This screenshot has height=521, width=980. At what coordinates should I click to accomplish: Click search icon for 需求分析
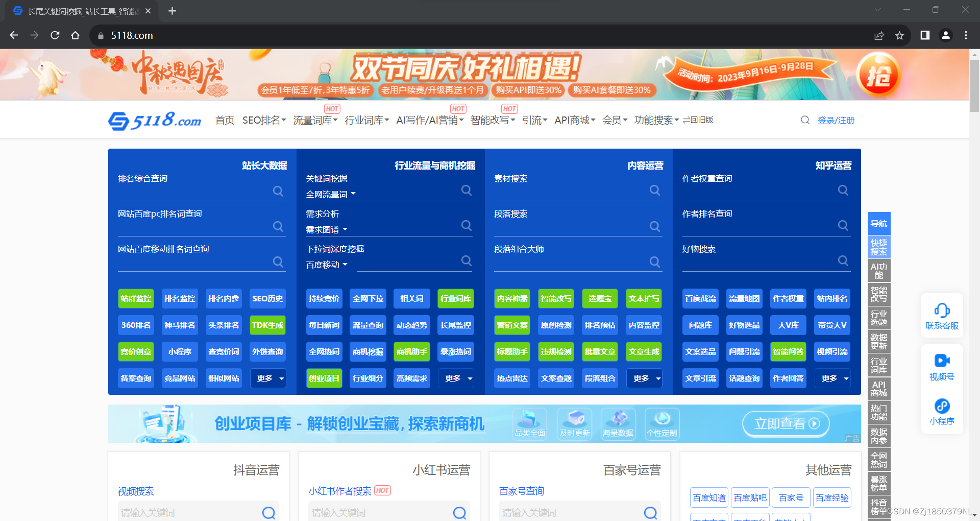[467, 225]
